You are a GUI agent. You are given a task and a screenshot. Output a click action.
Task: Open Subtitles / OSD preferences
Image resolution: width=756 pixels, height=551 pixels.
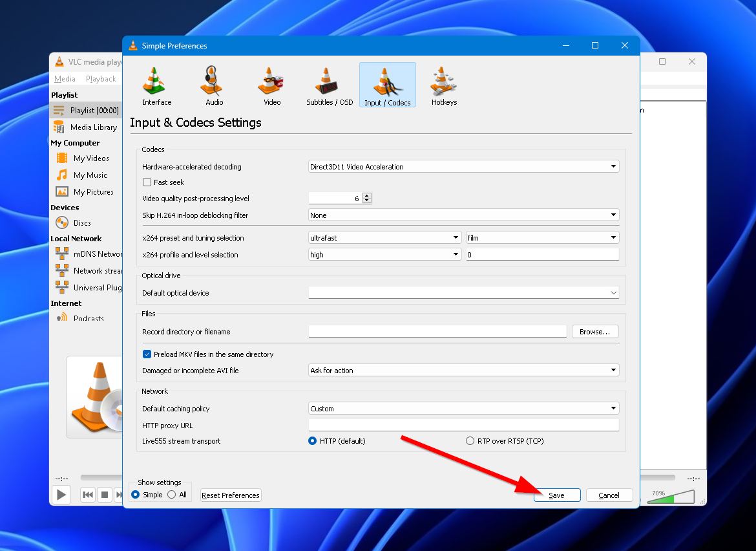click(x=330, y=85)
